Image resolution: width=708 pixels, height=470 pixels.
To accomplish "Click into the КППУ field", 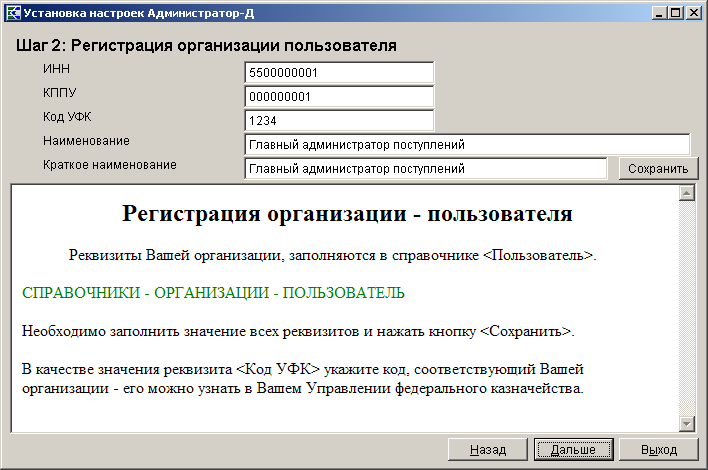I will (x=339, y=97).
